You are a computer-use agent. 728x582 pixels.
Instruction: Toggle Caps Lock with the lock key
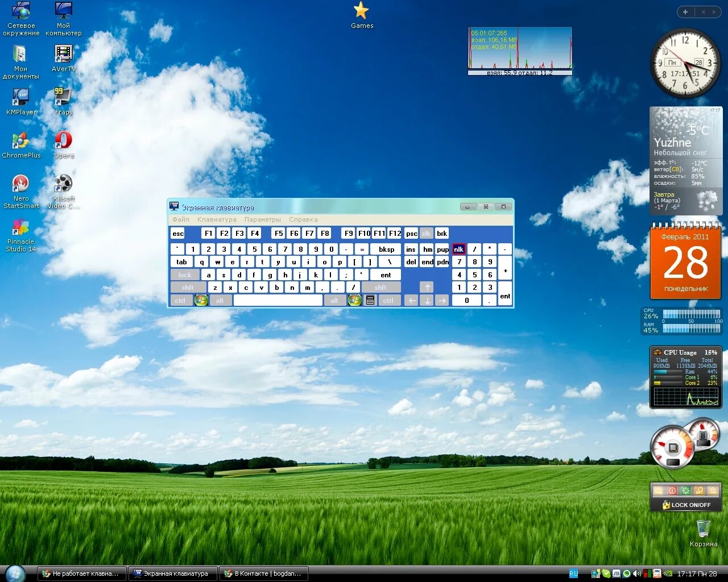pyautogui.click(x=184, y=275)
